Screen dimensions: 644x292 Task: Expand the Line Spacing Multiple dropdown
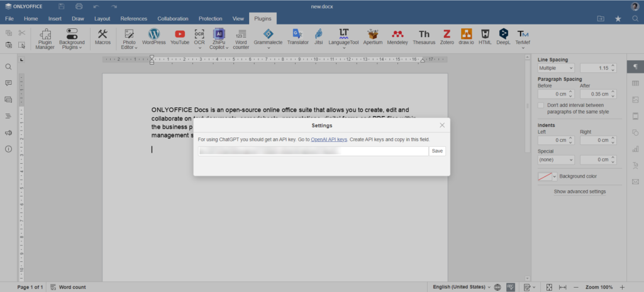coord(556,68)
